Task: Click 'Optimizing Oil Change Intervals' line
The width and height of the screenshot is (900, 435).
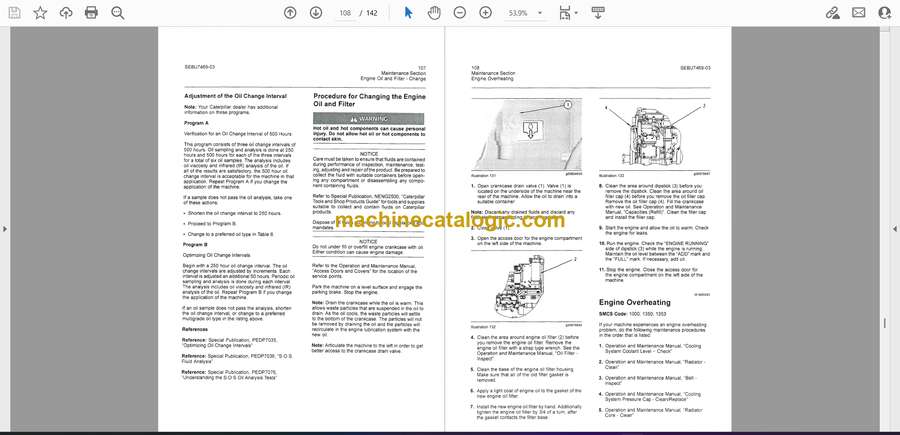Action: [x=217, y=255]
